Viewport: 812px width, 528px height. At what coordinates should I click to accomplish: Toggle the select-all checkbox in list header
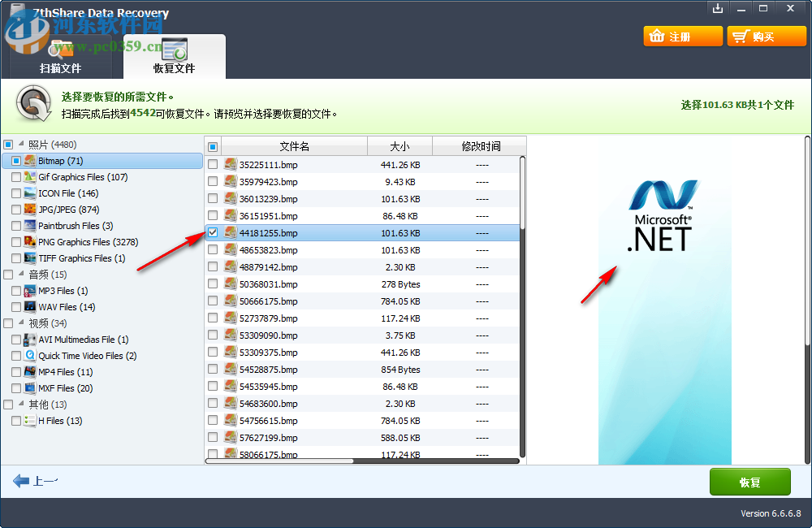[213, 146]
